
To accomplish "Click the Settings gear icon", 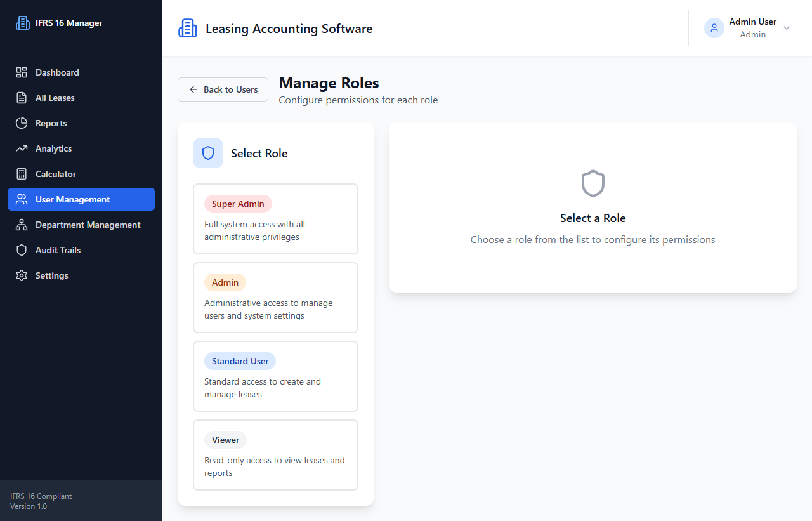I will coord(22,275).
